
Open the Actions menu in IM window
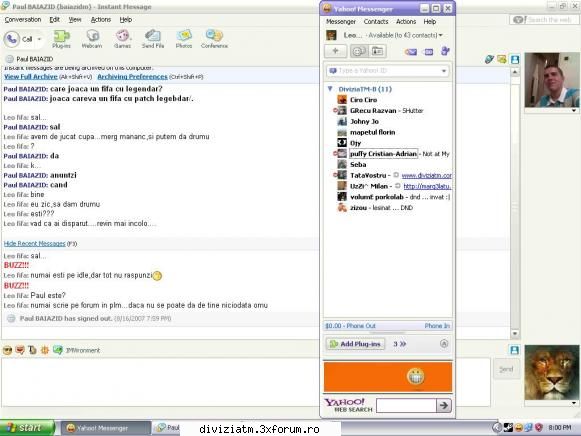tap(101, 20)
